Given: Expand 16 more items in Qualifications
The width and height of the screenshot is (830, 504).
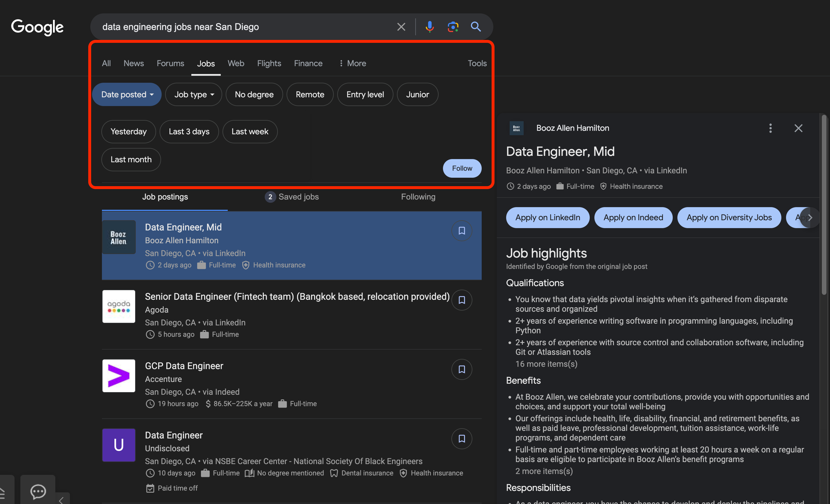Looking at the screenshot, I should coord(546,364).
